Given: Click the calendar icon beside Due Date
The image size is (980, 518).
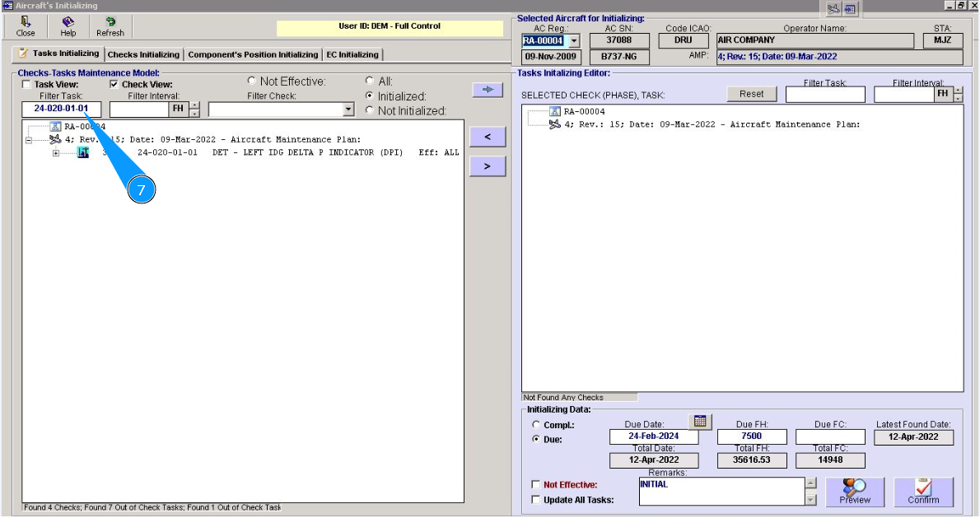Looking at the screenshot, I should 700,421.
